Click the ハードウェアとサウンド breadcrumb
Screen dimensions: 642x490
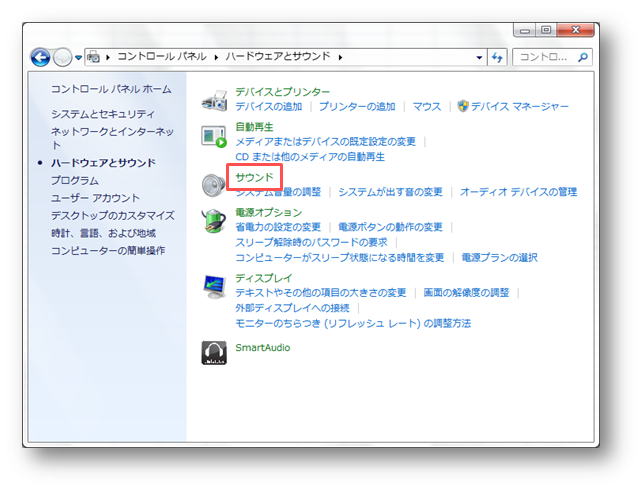click(278, 56)
